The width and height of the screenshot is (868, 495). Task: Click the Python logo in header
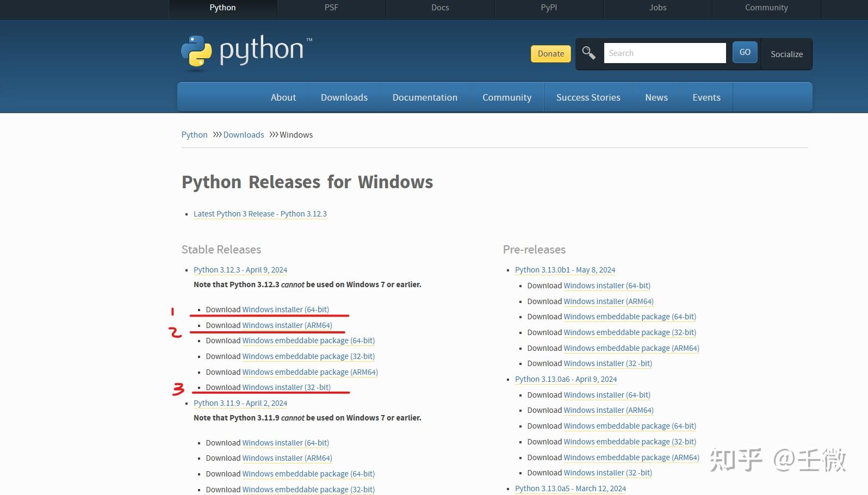pyautogui.click(x=246, y=53)
